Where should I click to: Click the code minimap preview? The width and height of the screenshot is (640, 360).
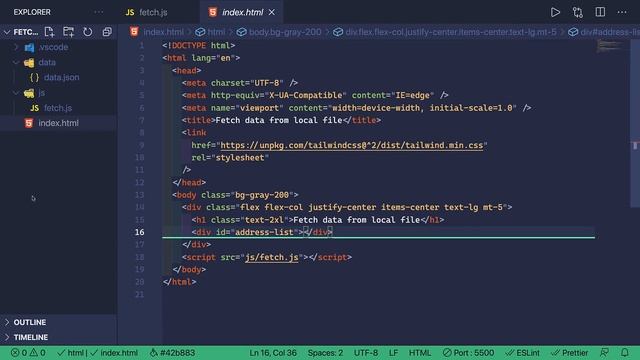tap(610, 46)
